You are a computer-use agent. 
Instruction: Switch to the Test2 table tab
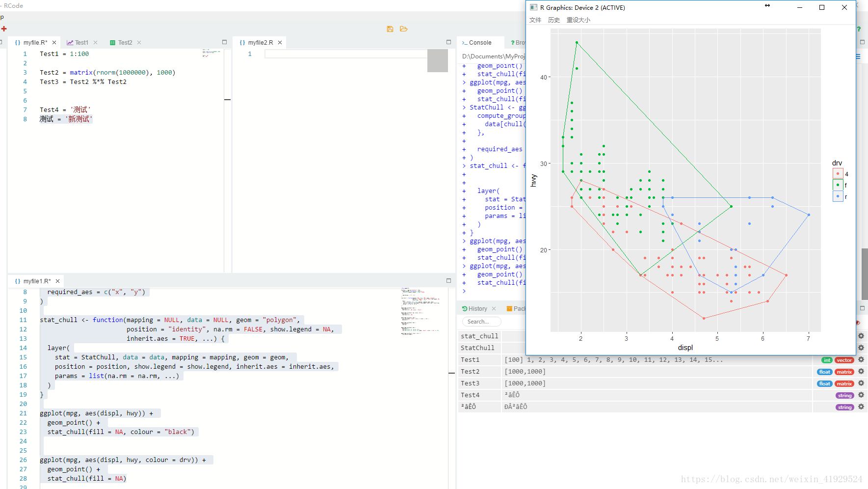(x=125, y=43)
